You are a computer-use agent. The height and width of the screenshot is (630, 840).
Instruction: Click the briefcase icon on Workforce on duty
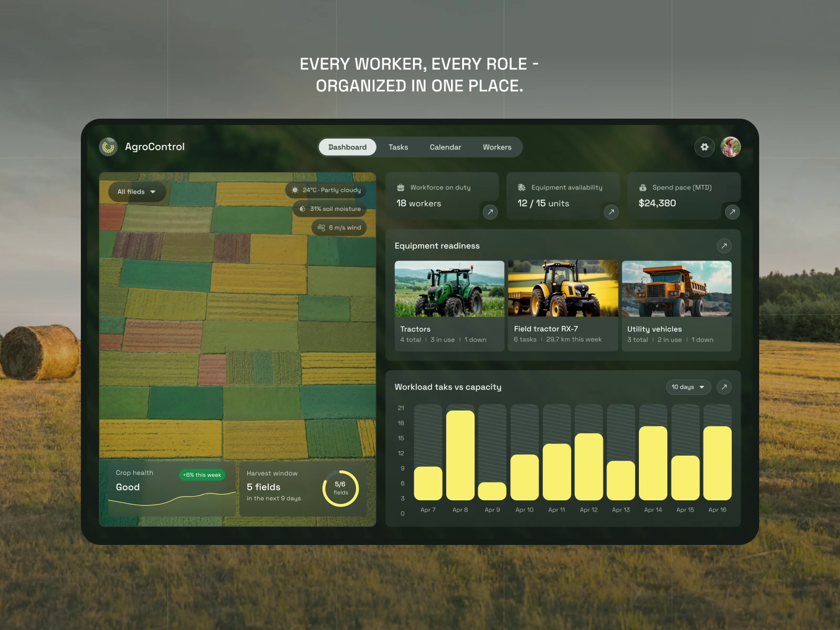[402, 187]
